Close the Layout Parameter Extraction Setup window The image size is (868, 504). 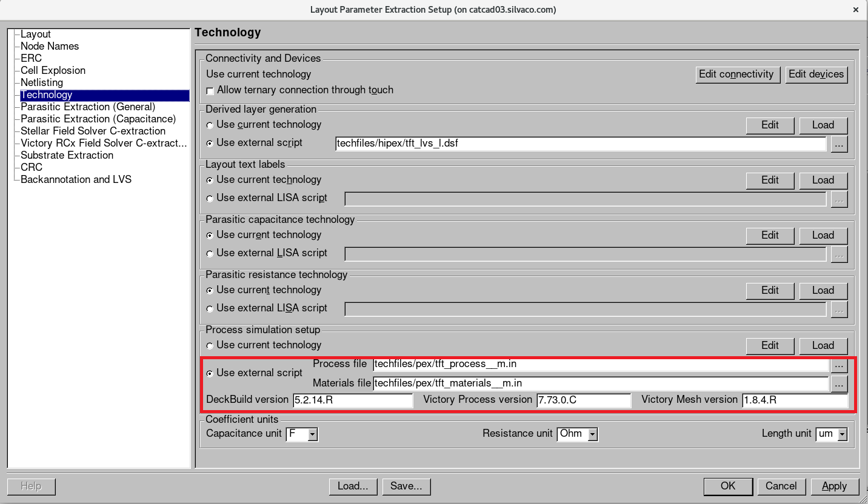coord(855,10)
